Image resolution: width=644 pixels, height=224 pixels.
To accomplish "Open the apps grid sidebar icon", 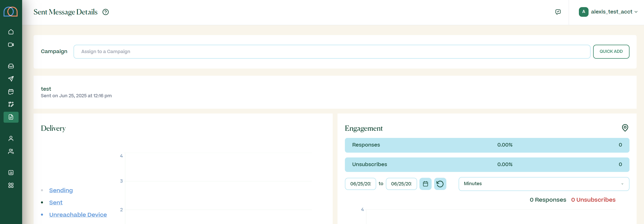I will point(11,185).
